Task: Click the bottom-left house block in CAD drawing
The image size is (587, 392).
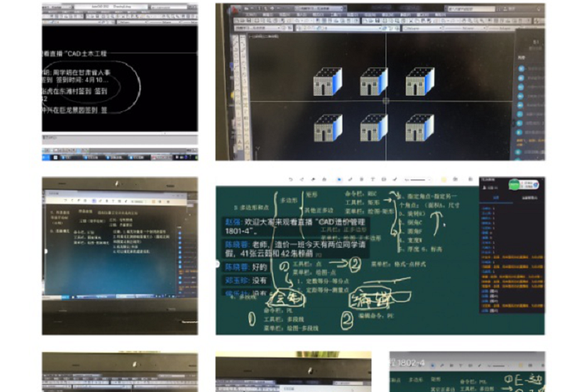Action: [327, 128]
